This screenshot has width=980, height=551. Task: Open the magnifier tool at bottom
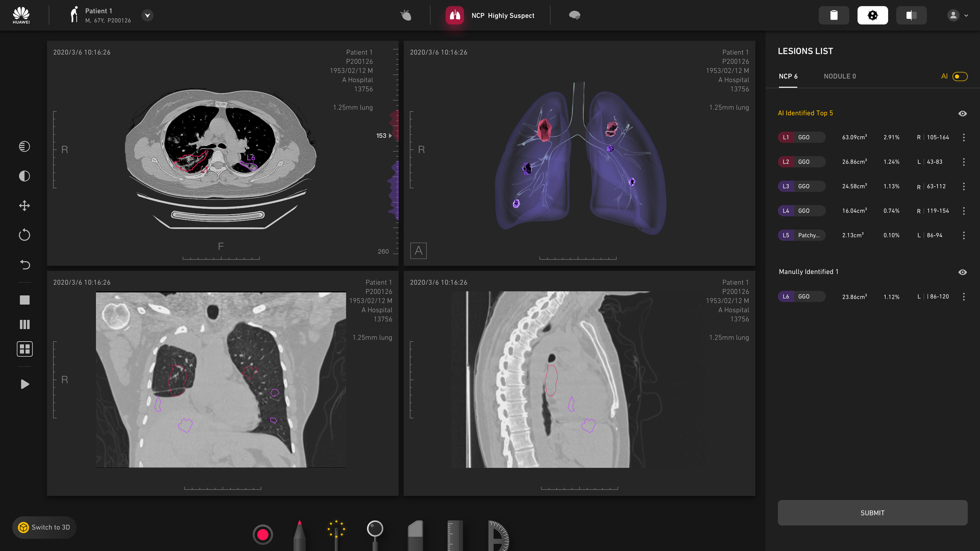click(375, 531)
